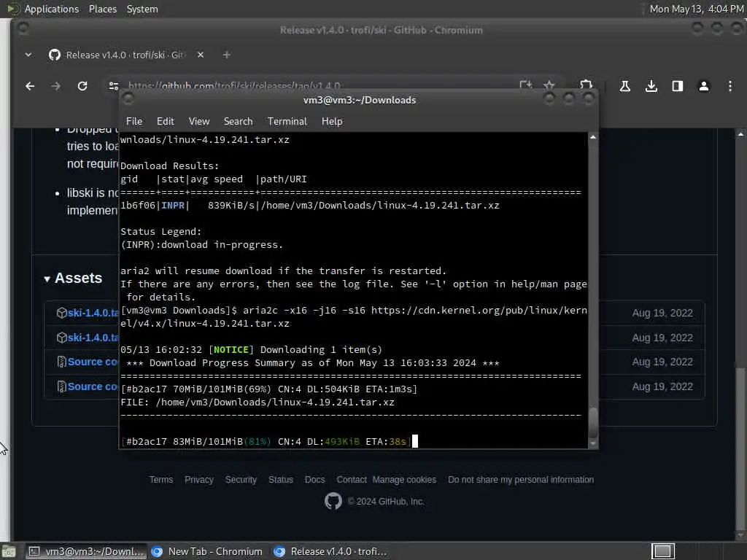The image size is (747, 560).
Task: Open the Terms footer link
Action: pos(161,480)
